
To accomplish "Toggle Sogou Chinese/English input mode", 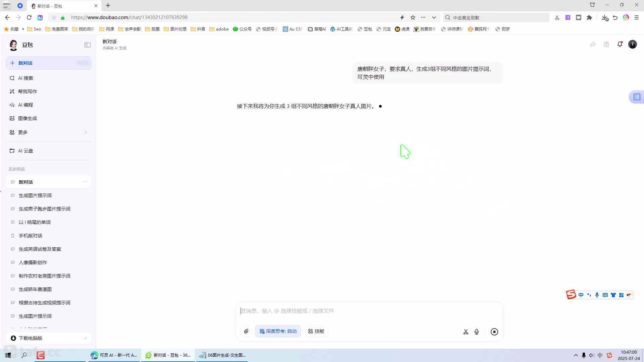I will [581, 295].
